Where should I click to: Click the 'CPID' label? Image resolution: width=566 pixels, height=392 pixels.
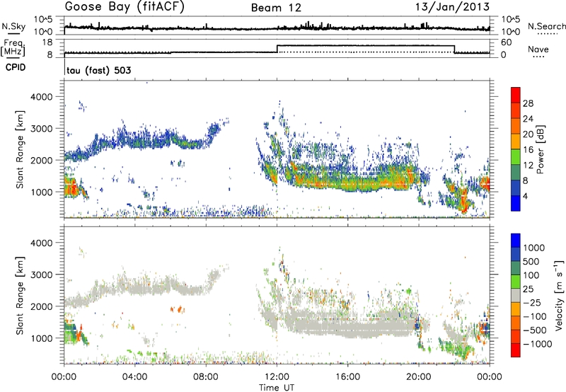click(16, 67)
